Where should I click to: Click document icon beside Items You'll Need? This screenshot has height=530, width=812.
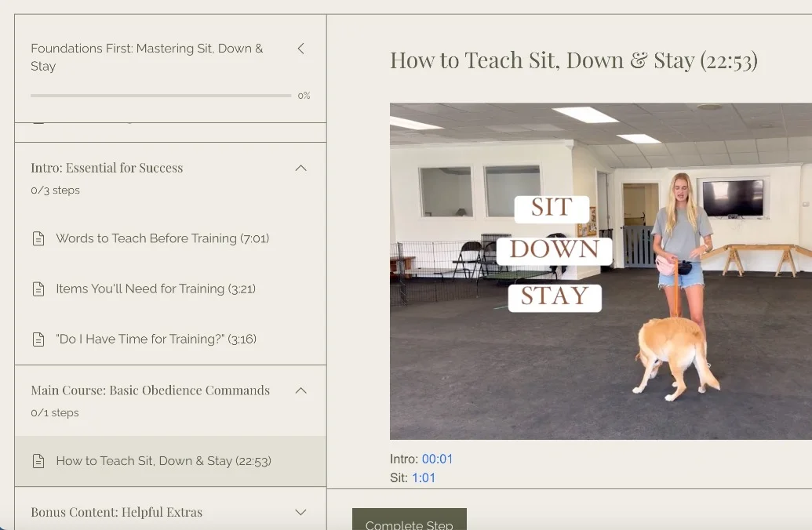[x=38, y=289]
